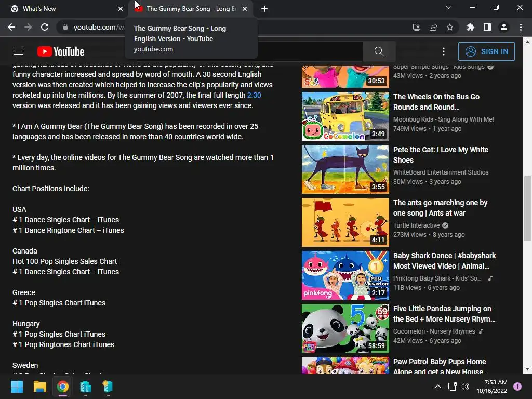Open a new tab with plus button
532x399 pixels.
coord(264,9)
